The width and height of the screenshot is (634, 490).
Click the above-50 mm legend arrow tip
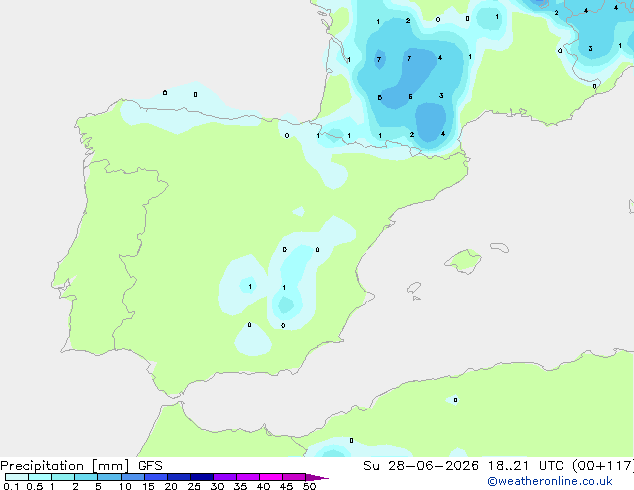pos(317,477)
